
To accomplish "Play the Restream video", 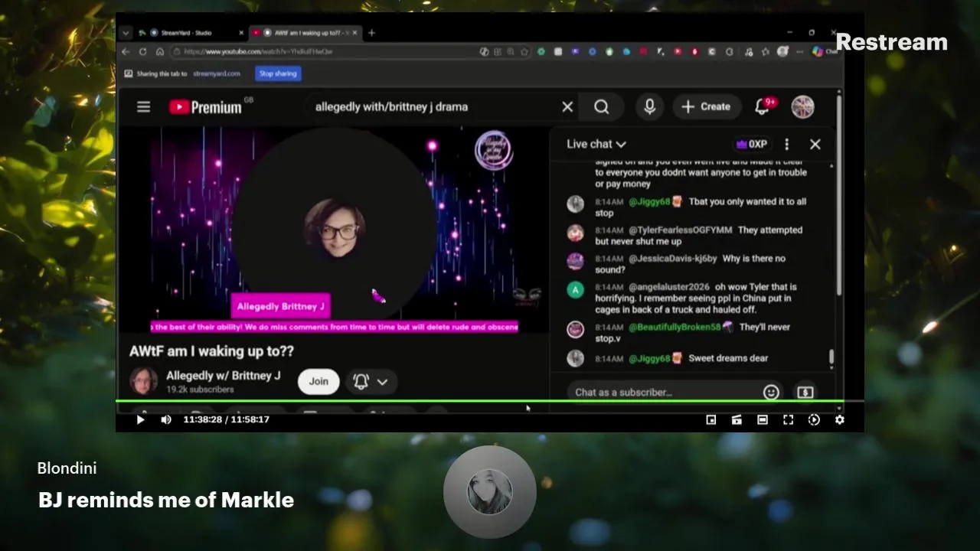I will coord(140,419).
